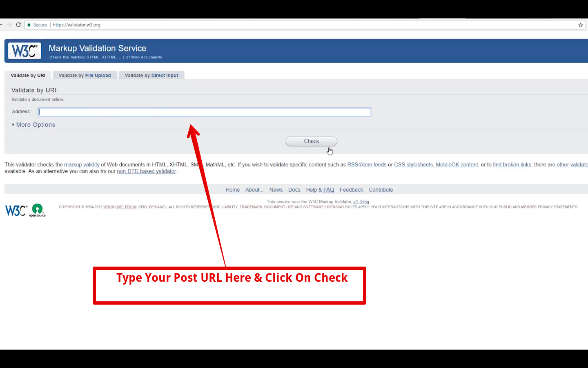
Task: Open the RSS/Atom feeds link
Action: 367,165
